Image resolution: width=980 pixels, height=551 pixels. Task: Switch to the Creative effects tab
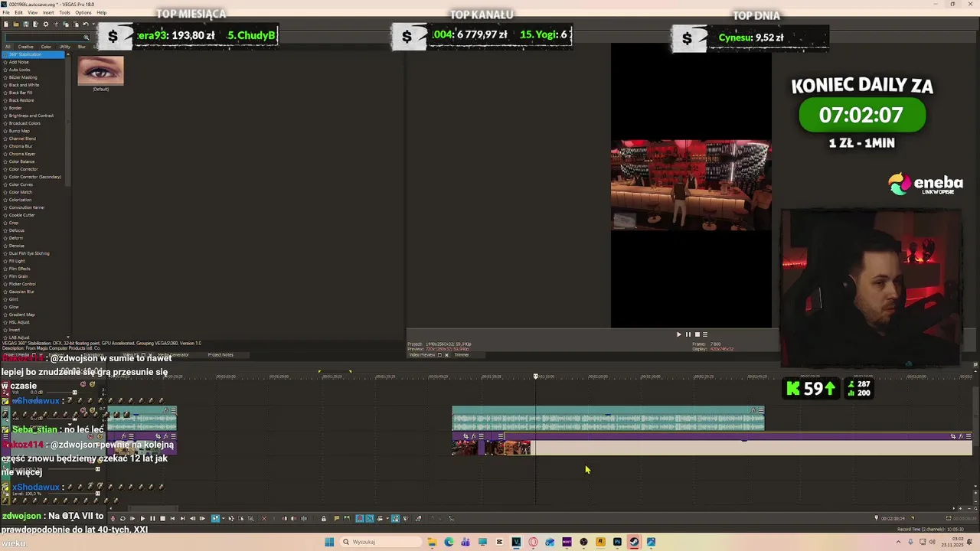click(25, 47)
